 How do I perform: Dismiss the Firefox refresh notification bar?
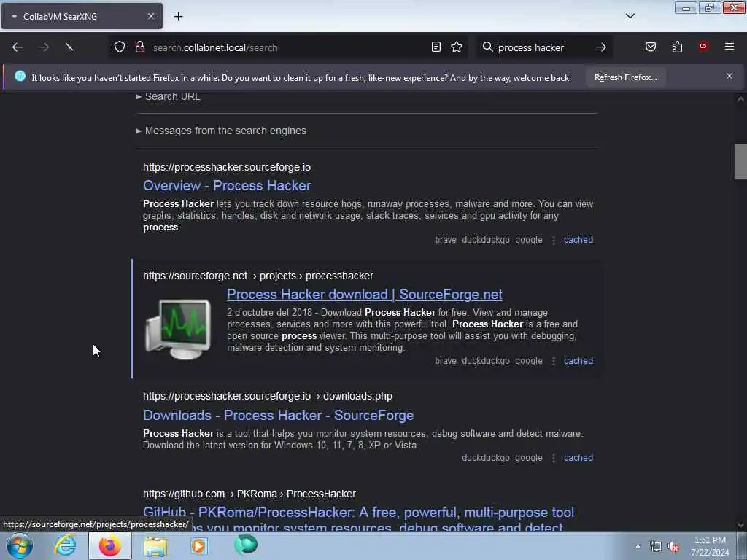click(729, 76)
